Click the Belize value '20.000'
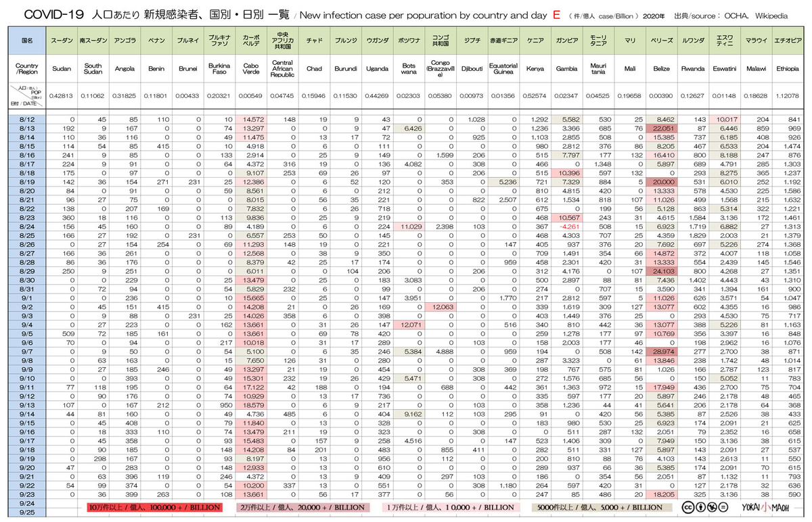812x522 pixels. (x=663, y=182)
